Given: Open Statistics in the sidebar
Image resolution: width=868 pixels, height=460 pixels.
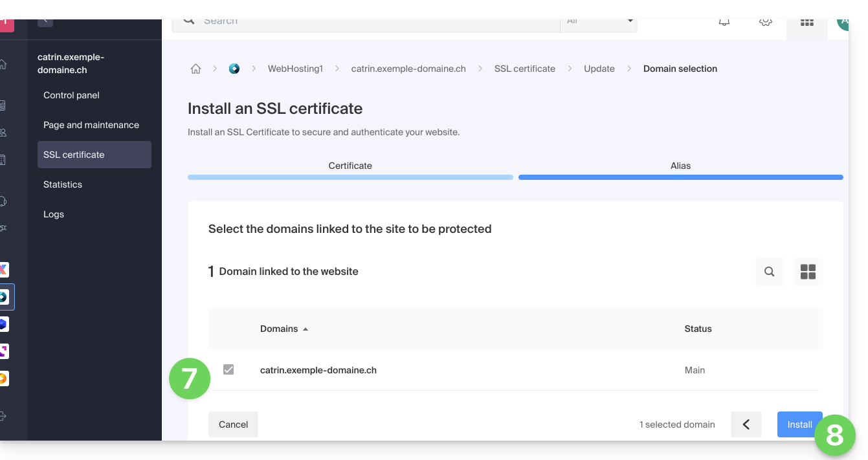Looking at the screenshot, I should pos(63,184).
